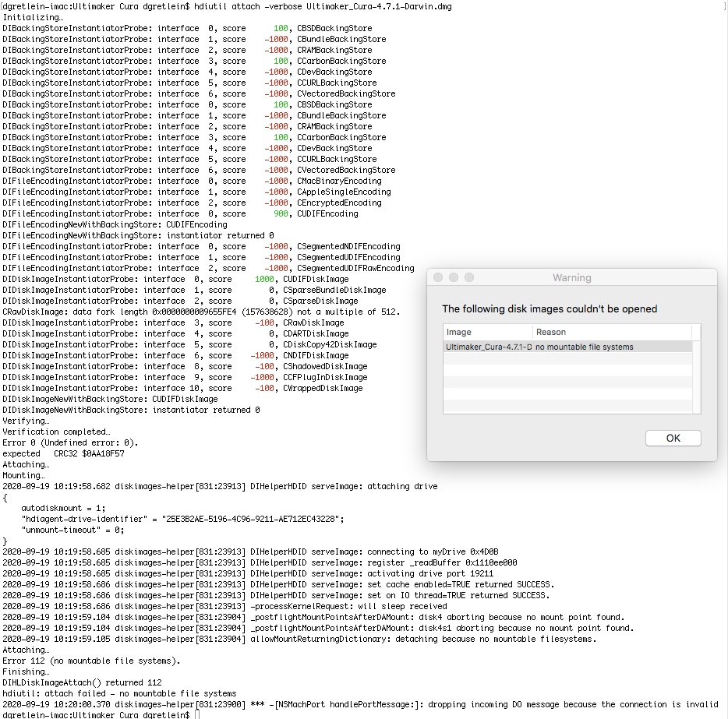Click 'CEncryptedEncoding' in the terminal output
Viewport: 728px width, 719px height.
pos(339,203)
